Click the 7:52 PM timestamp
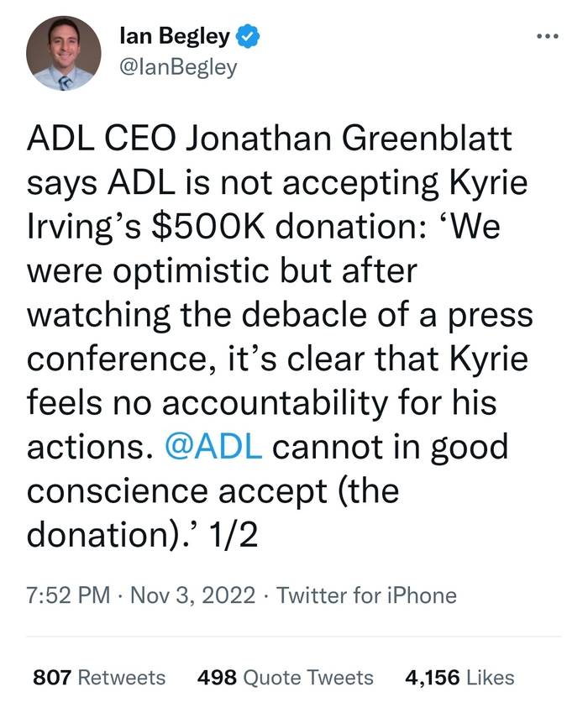 coord(68,596)
